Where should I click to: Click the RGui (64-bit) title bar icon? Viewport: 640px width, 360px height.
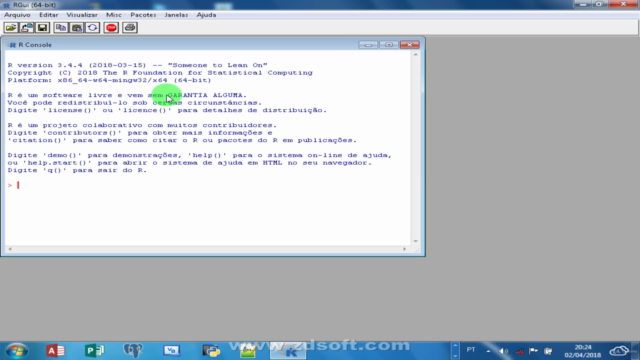click(6, 5)
